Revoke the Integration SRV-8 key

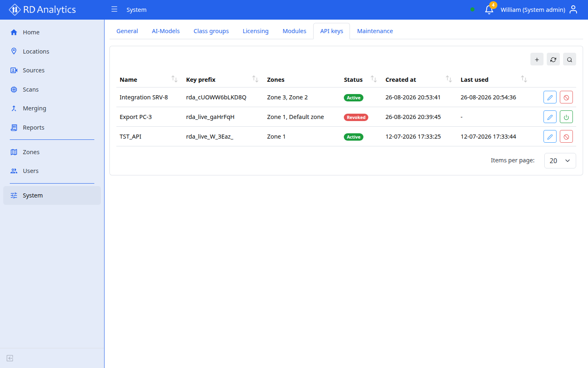click(566, 97)
